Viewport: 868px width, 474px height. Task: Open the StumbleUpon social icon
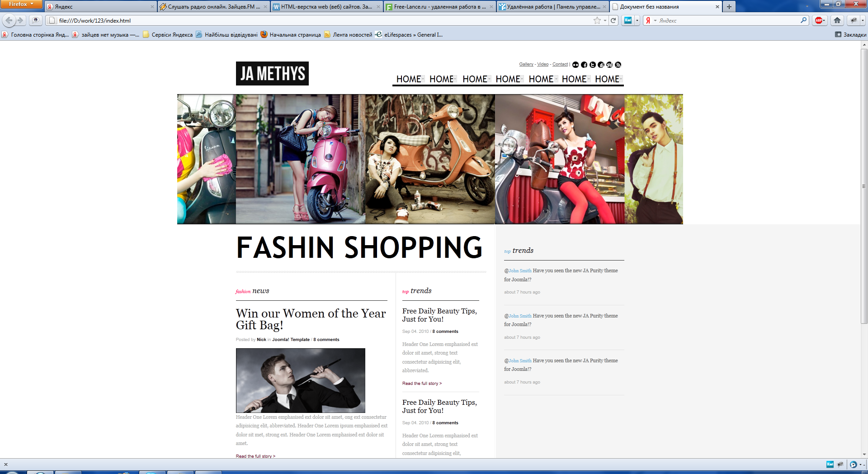pos(609,65)
